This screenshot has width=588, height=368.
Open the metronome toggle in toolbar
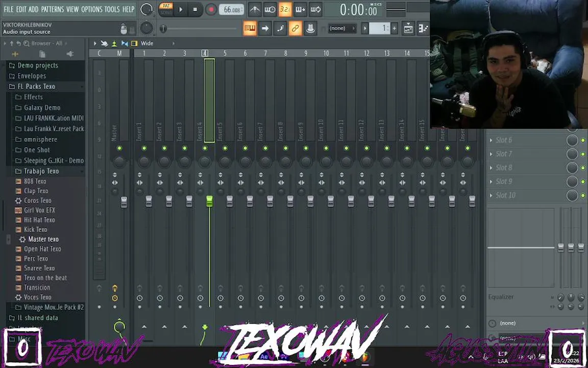click(255, 9)
